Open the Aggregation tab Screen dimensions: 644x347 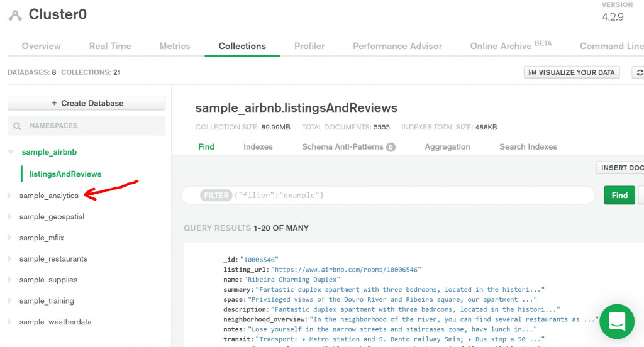[x=447, y=146]
